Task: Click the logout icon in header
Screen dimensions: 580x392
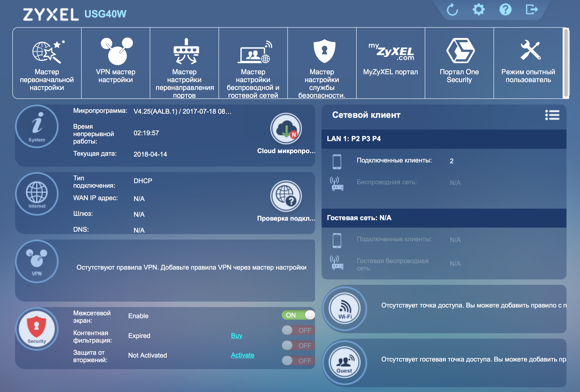Action: tap(532, 10)
